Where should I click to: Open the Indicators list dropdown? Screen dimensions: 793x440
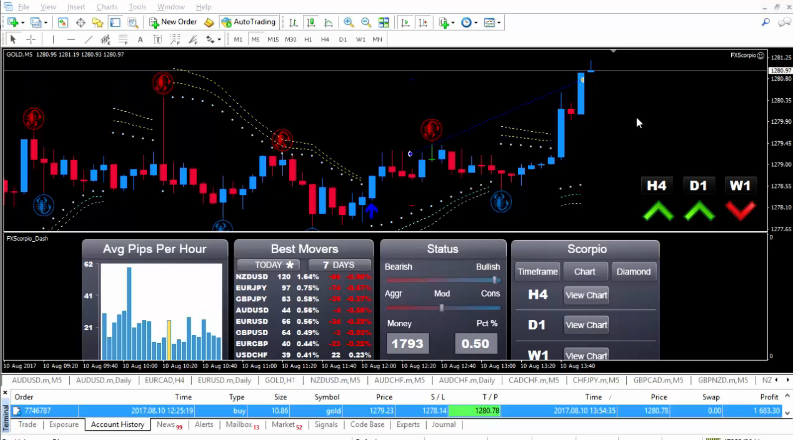click(446, 22)
